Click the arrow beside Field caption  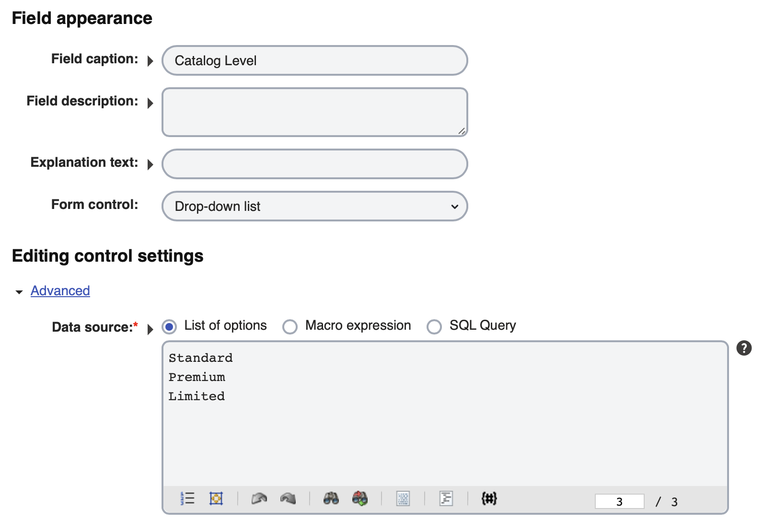150,61
